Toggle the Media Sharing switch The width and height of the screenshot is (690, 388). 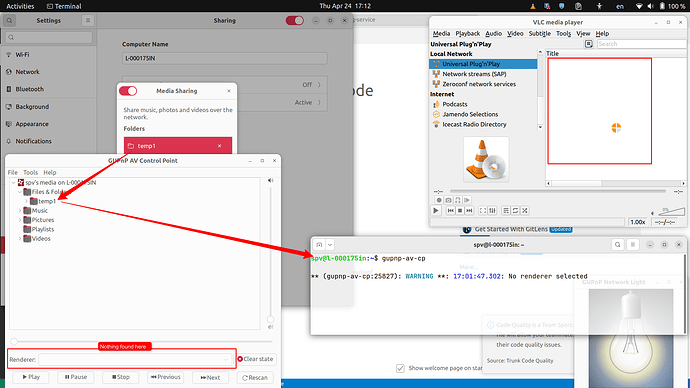[x=128, y=91]
